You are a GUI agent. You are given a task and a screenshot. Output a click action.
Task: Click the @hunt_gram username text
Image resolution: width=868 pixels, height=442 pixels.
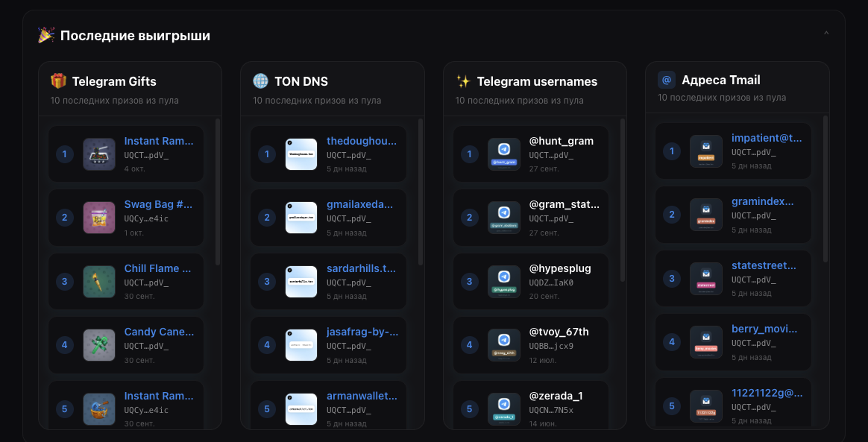(562, 141)
